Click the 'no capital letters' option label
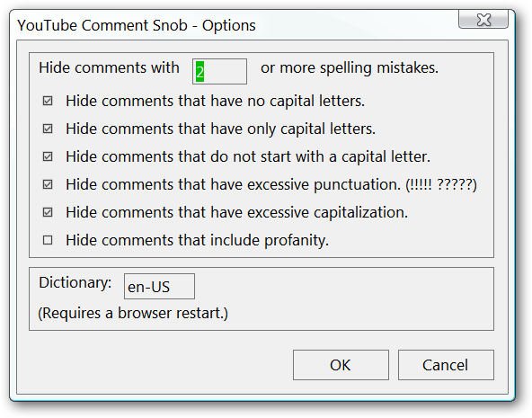Screen dimensions: 532x418 pos(215,101)
